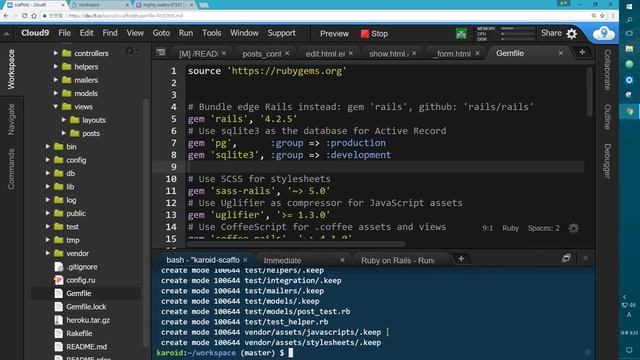Add a new editor tab with plus

pyautogui.click(x=582, y=52)
